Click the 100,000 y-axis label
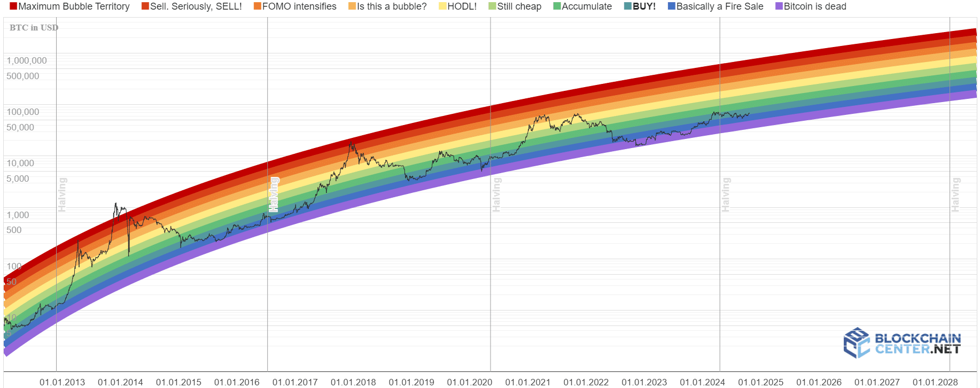 tap(23, 112)
